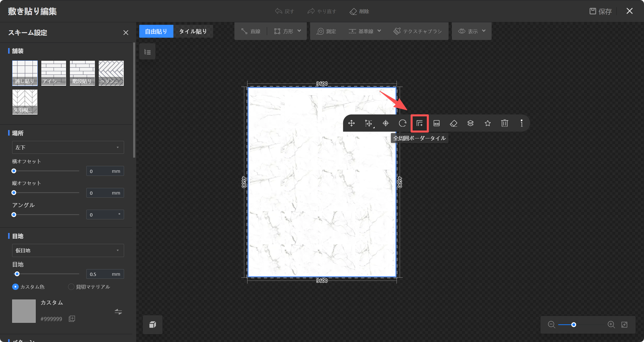Screen dimensions: 644x342
Task: Click the 戻す undo button
Action: pos(285,11)
